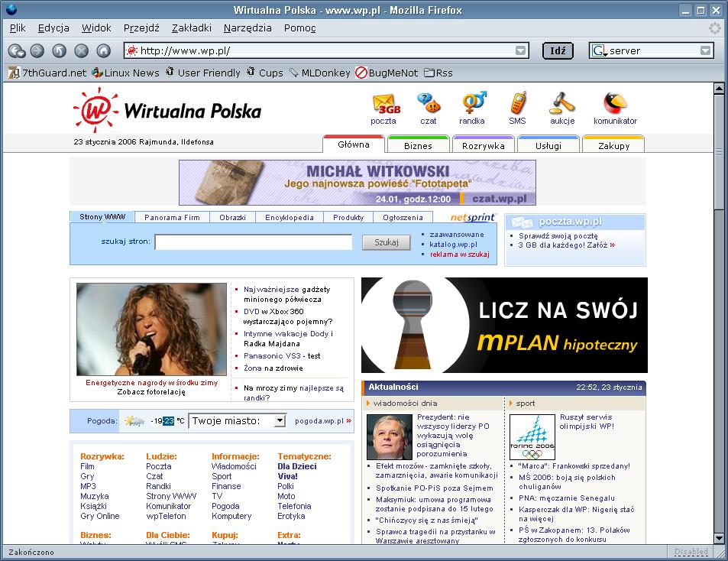Click the Idź go button

coord(558,51)
